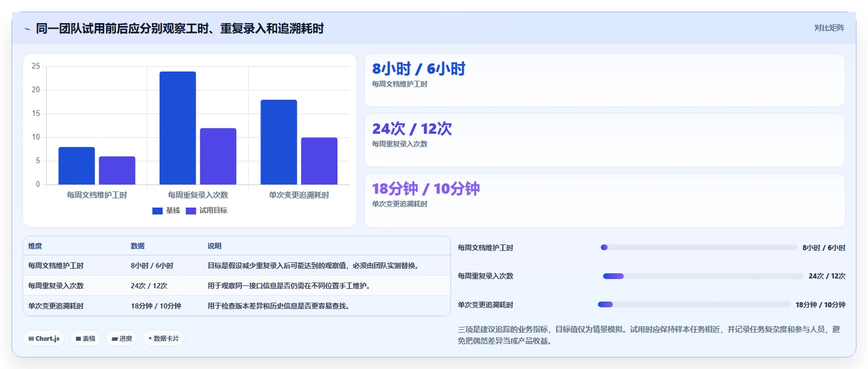This screenshot has width=868, height=369.
Task: Click table cell 每周重复录入次数
Action: point(56,286)
